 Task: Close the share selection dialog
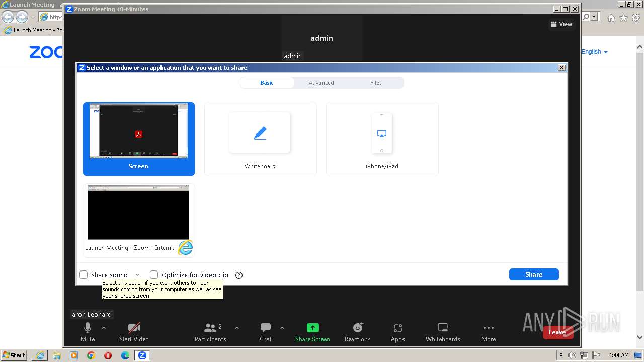tap(562, 68)
